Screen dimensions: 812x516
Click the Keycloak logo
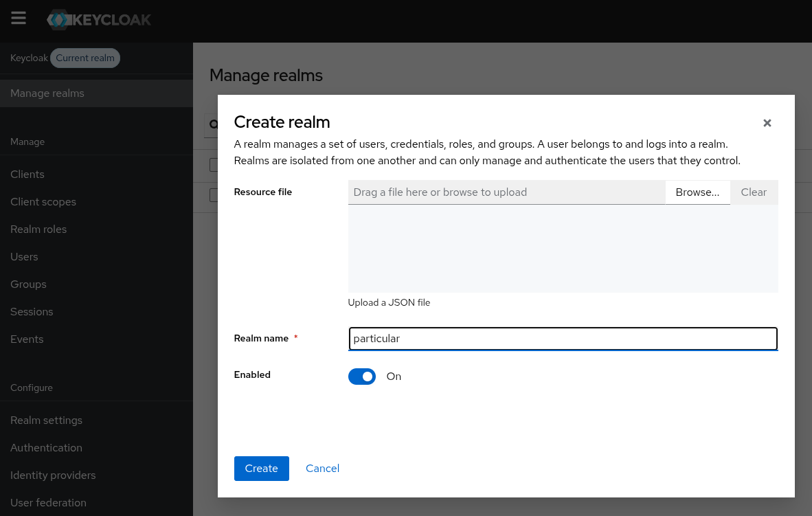(x=99, y=20)
